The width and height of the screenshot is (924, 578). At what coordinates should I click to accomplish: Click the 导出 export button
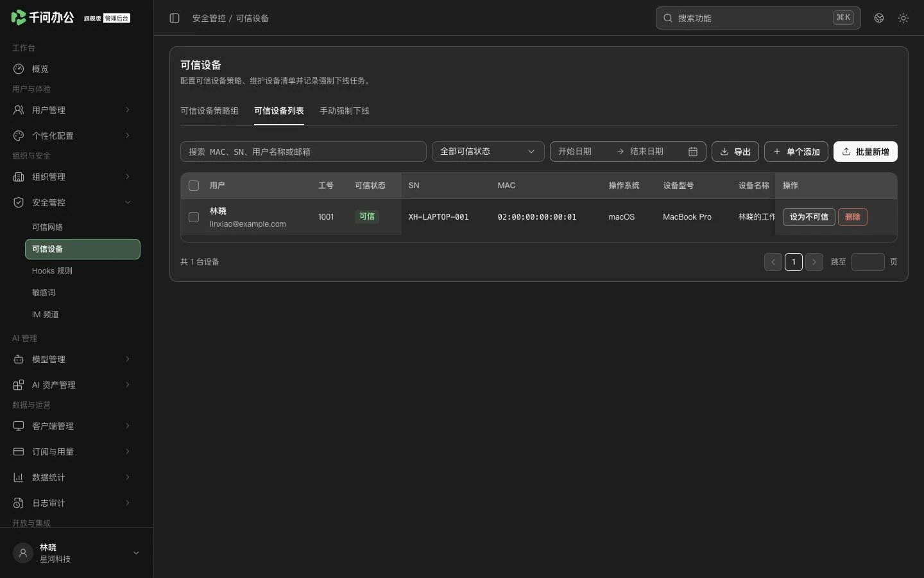click(x=735, y=152)
